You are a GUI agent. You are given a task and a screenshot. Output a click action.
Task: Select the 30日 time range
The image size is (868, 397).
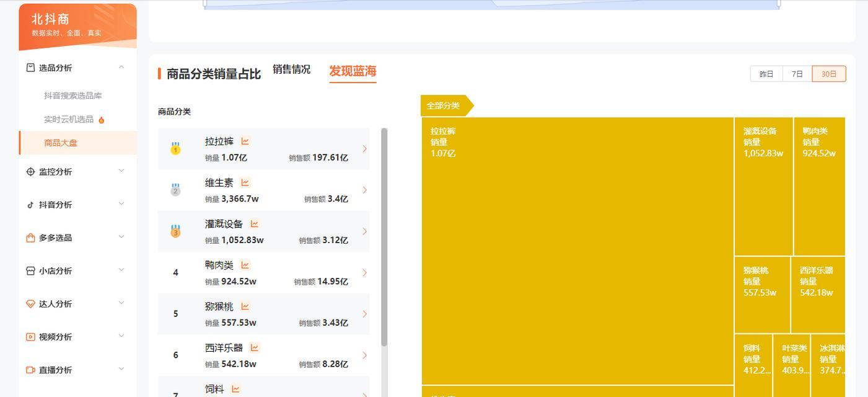coord(829,74)
